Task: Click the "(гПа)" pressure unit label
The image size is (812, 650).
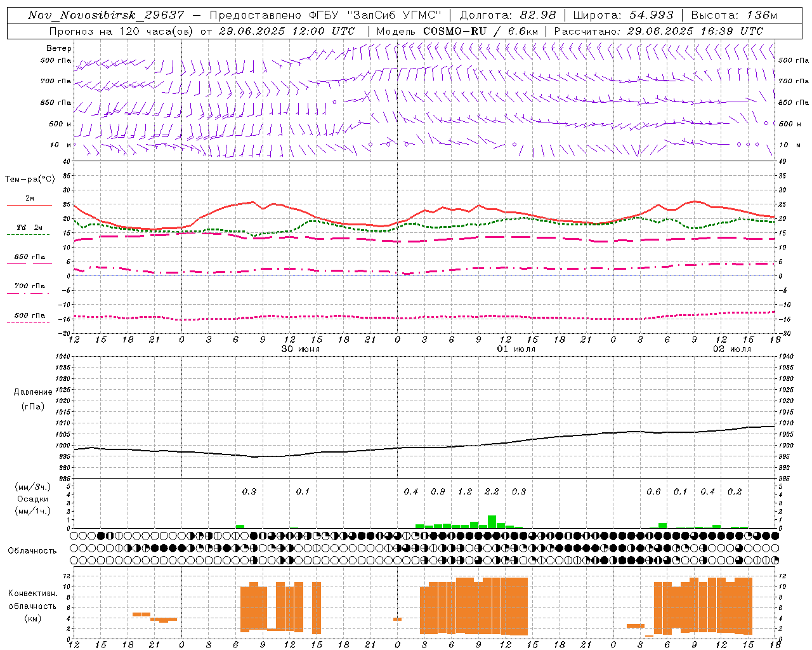Action: pyautogui.click(x=33, y=407)
